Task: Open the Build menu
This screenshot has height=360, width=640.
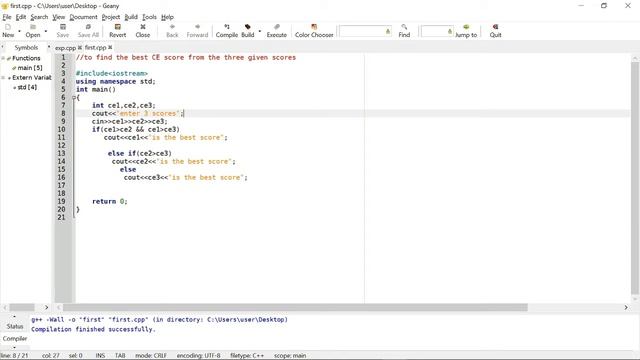Action: [x=131, y=17]
